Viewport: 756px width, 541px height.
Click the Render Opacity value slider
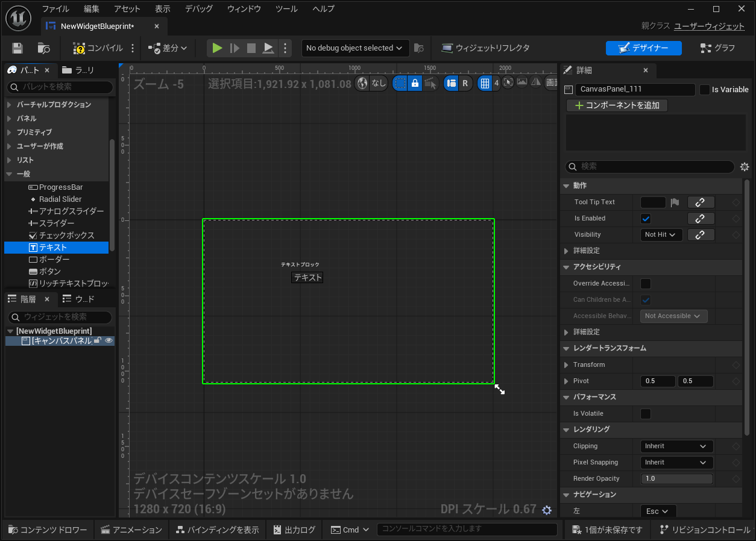click(676, 479)
